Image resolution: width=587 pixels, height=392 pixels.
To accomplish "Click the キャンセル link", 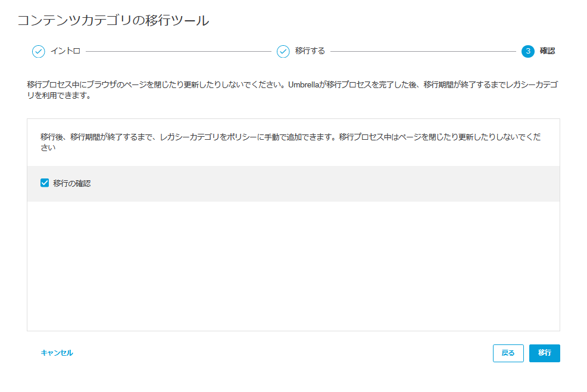I will click(57, 353).
